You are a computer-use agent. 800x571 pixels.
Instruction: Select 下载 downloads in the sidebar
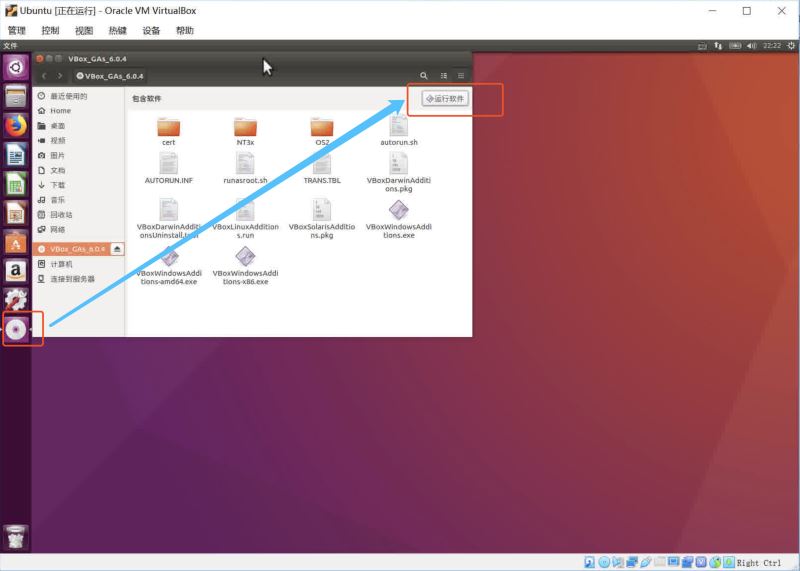click(57, 185)
